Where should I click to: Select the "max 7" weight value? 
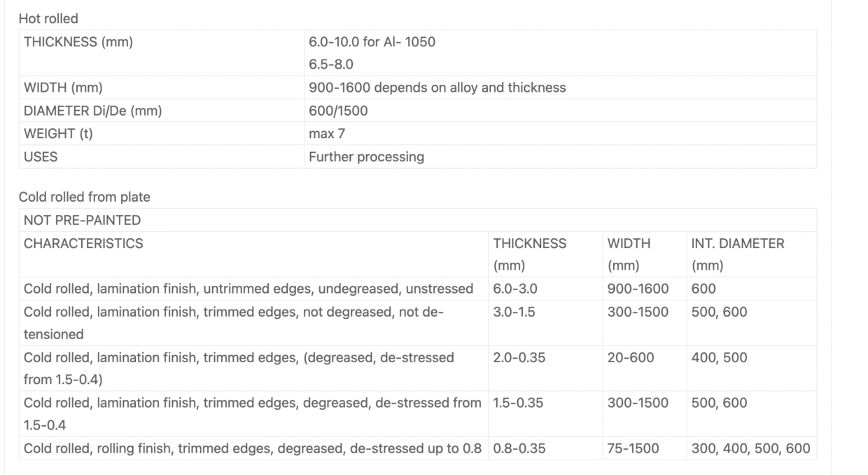pos(326,134)
